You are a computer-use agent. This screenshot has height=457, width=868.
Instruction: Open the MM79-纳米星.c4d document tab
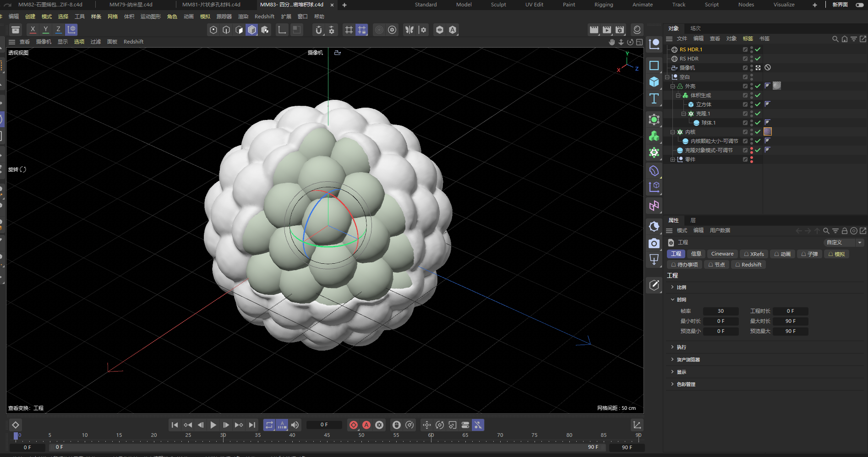click(131, 5)
